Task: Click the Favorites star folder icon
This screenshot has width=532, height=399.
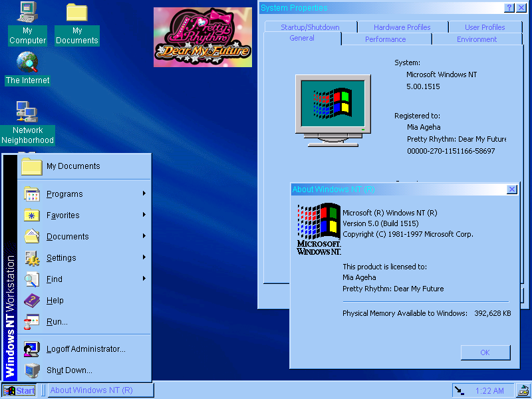Action: (x=32, y=215)
